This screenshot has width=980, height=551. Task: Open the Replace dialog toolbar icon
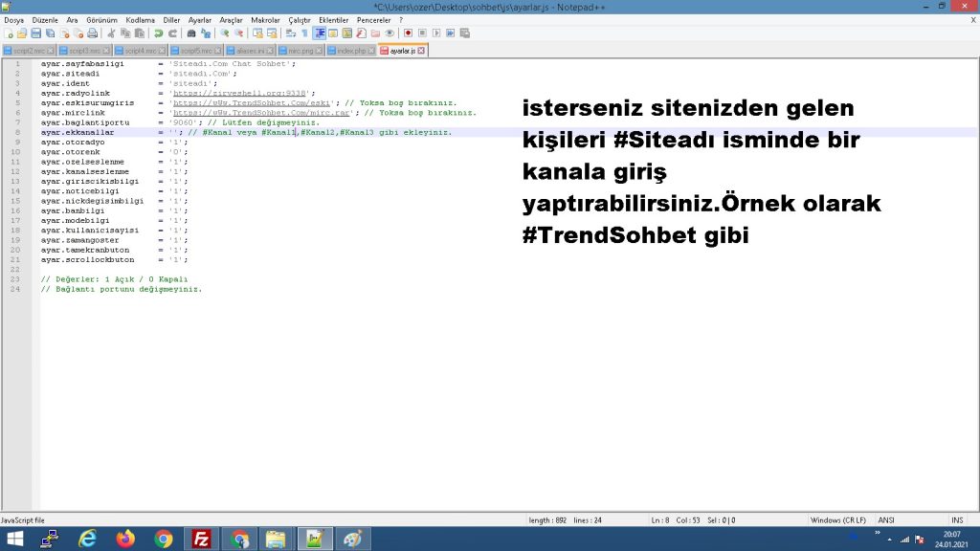click(x=206, y=33)
